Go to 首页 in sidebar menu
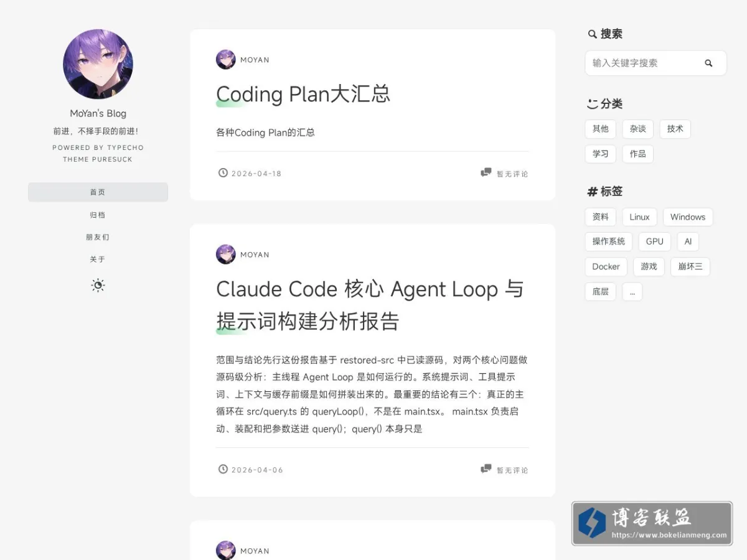 click(98, 192)
